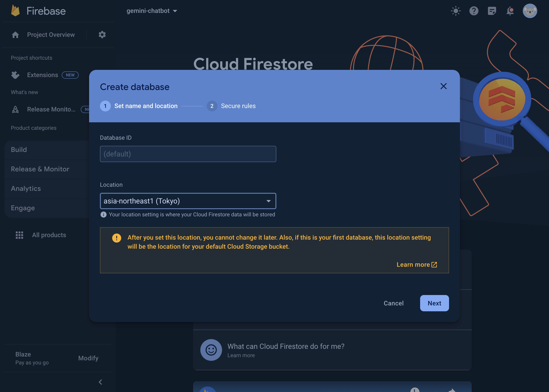549x392 pixels.
Task: Expand the Build category
Action: [x=47, y=150]
